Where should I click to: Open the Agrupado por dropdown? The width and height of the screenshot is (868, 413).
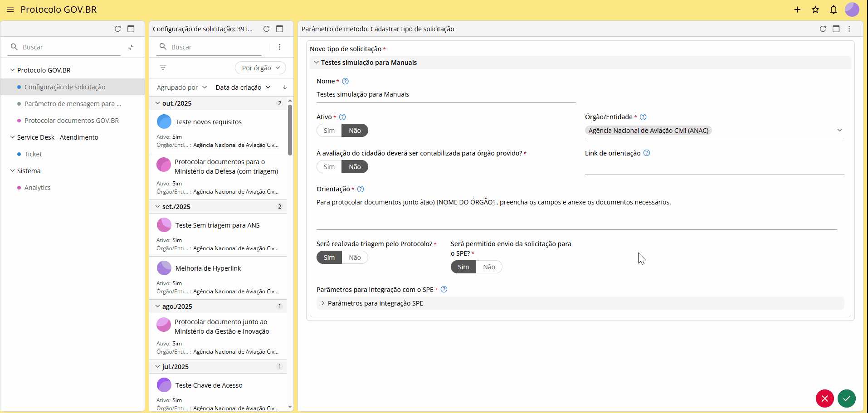(182, 87)
